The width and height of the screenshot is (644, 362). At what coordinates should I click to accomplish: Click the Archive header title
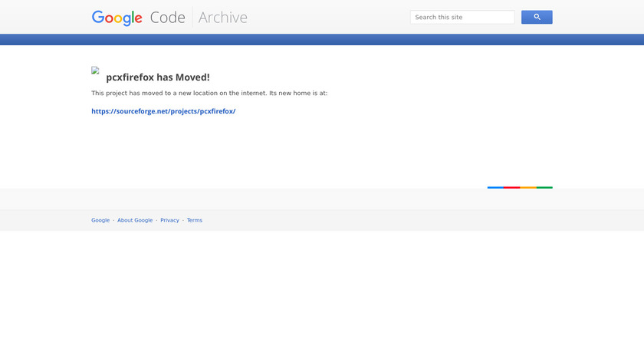tap(223, 18)
